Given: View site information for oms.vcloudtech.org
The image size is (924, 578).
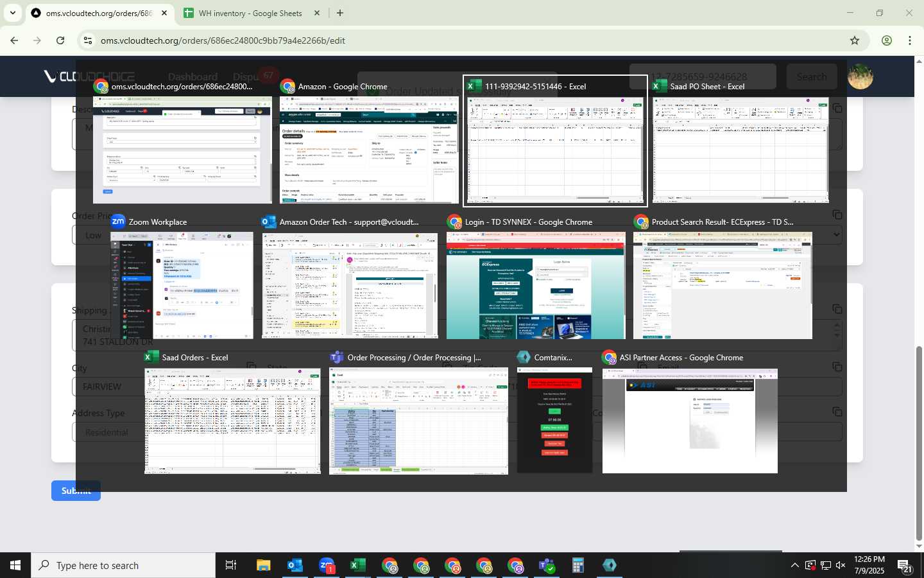Looking at the screenshot, I should [87, 40].
